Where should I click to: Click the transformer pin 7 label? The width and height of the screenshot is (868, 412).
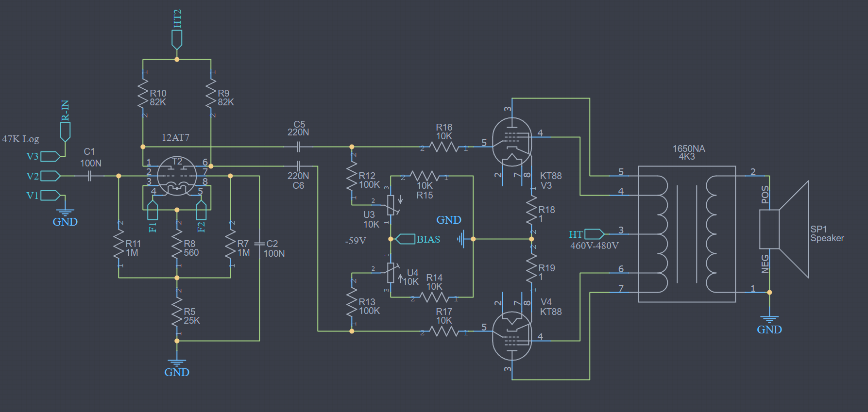point(621,288)
